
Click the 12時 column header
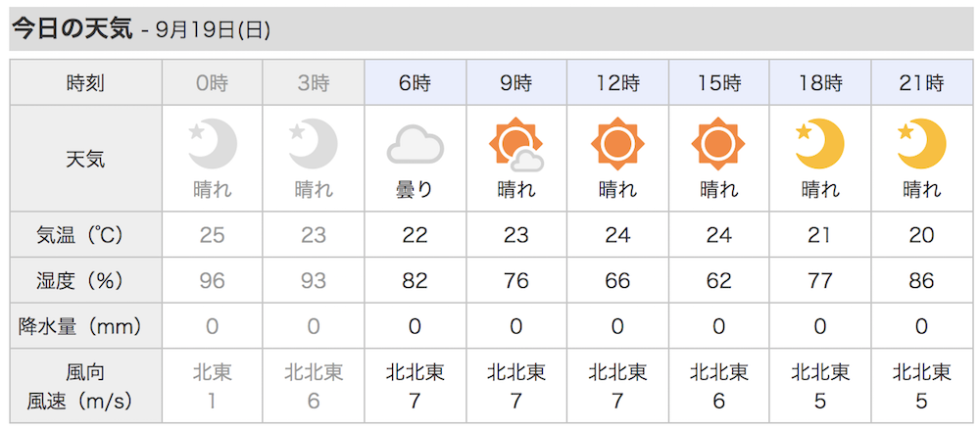617,82
